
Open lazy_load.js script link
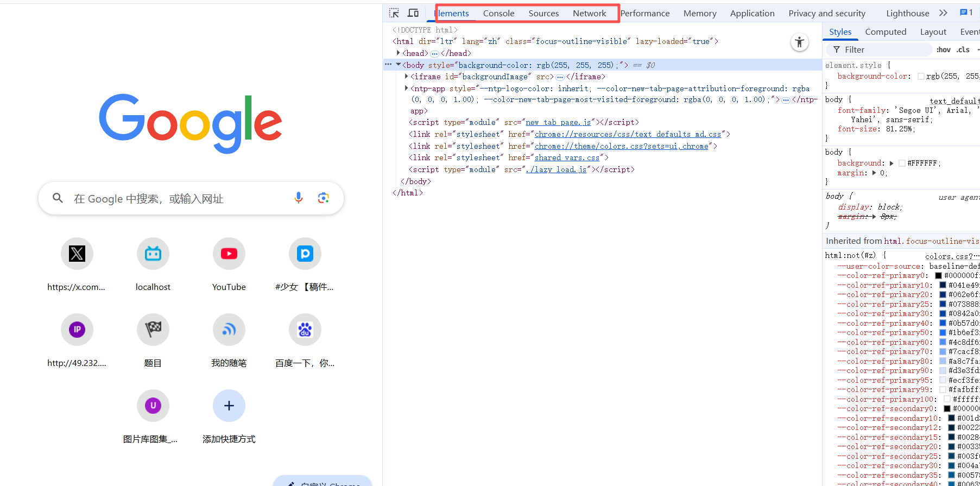(556, 169)
